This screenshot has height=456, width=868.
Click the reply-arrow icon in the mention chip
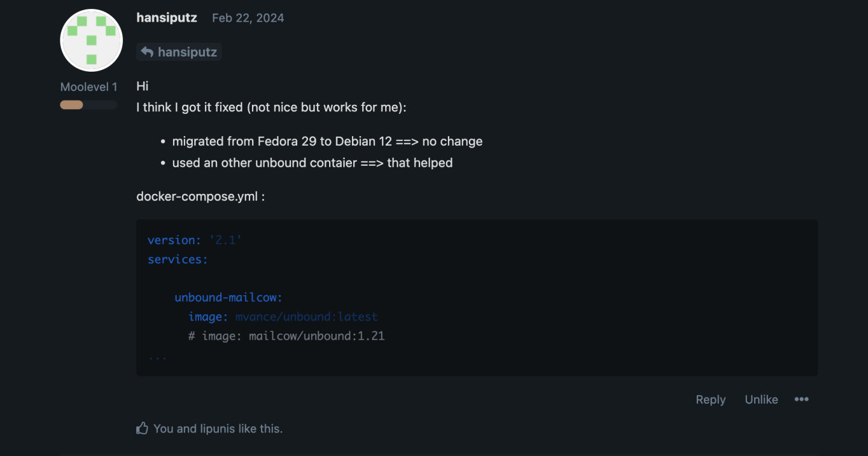point(147,52)
